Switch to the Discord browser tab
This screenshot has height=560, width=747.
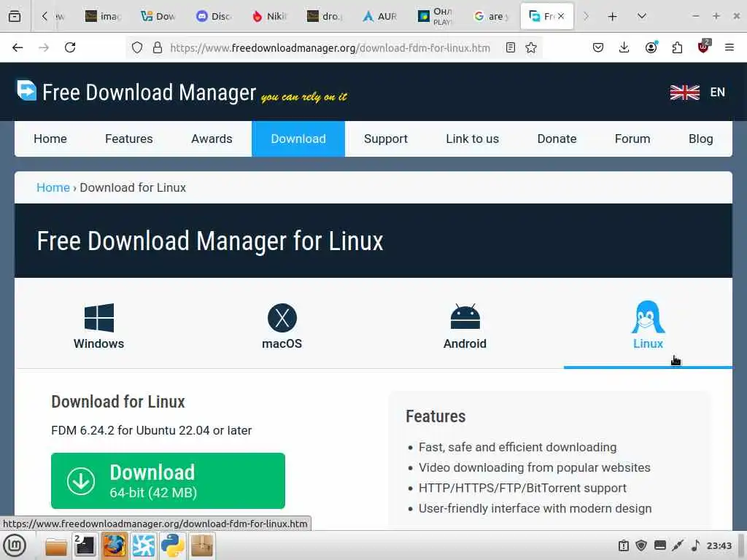214,16
